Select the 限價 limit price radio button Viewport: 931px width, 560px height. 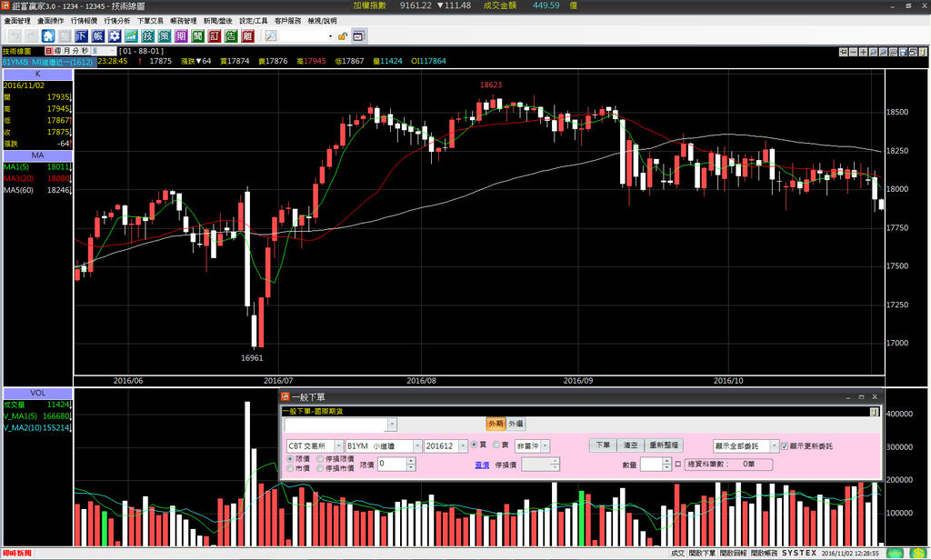click(290, 459)
